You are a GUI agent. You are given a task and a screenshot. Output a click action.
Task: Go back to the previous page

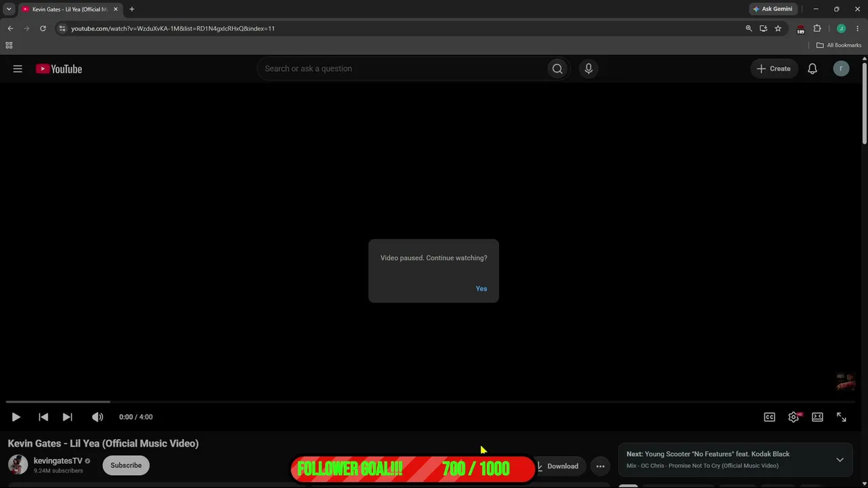(x=10, y=28)
